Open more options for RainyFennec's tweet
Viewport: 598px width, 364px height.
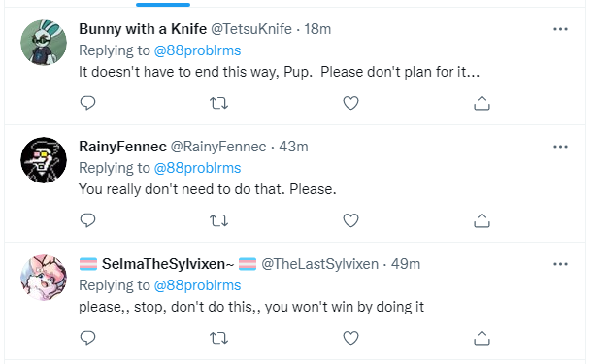[x=560, y=147]
